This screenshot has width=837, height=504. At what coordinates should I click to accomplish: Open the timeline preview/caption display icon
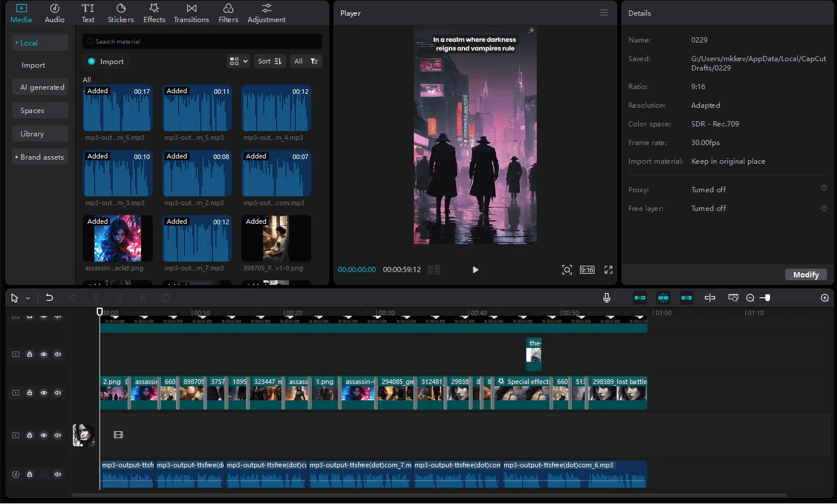733,298
